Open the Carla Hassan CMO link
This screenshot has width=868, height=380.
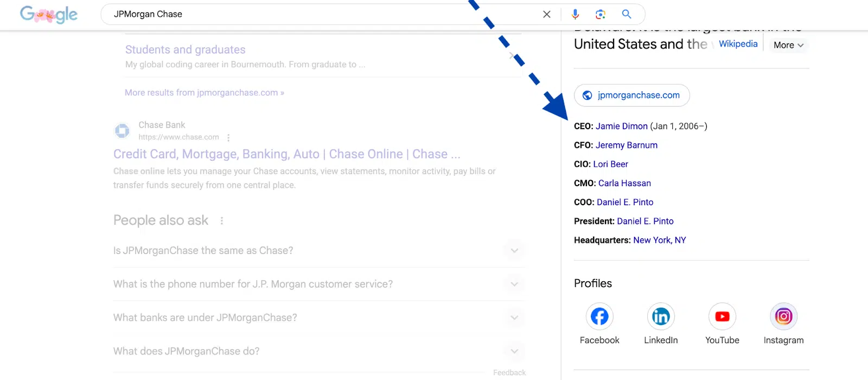624,183
